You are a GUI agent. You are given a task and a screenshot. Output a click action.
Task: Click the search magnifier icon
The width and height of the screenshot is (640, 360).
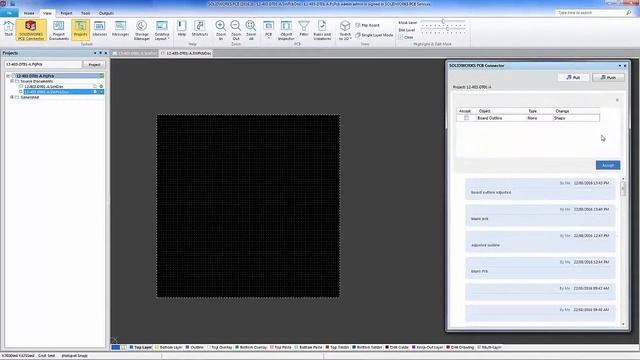click(629, 13)
